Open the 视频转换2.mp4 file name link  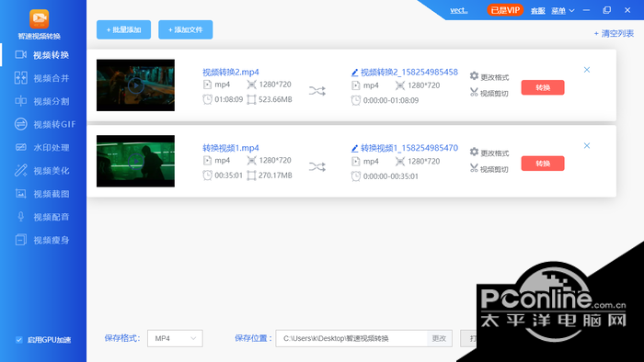click(231, 73)
